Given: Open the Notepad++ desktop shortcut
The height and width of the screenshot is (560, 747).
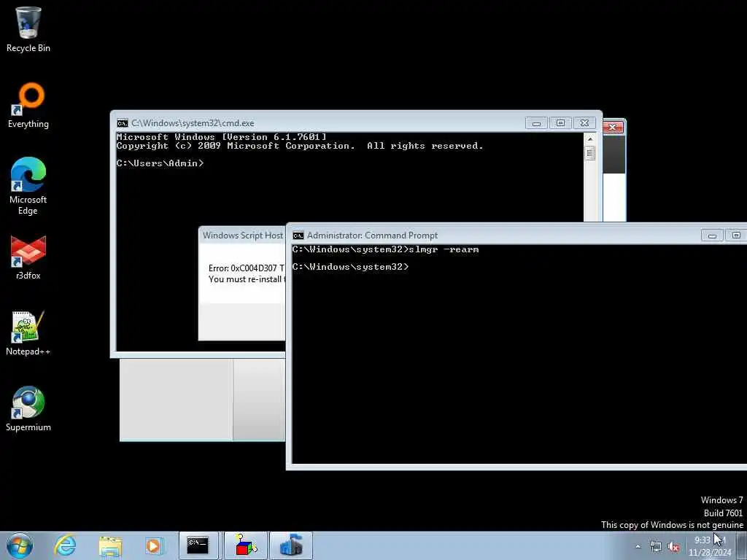Looking at the screenshot, I should tap(28, 332).
